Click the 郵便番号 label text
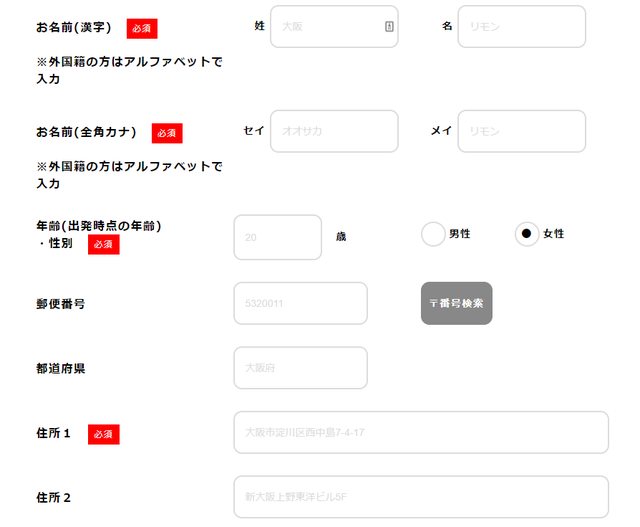This screenshot has width=640, height=527. [x=60, y=303]
